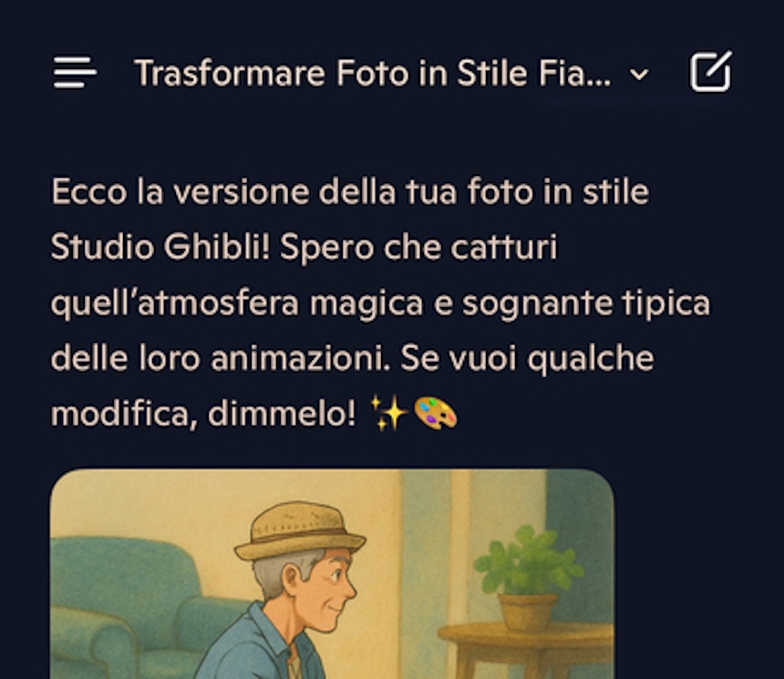Select the words 'Studio Ghibli!' in the reply
This screenshot has height=679, width=784.
pyautogui.click(x=160, y=247)
